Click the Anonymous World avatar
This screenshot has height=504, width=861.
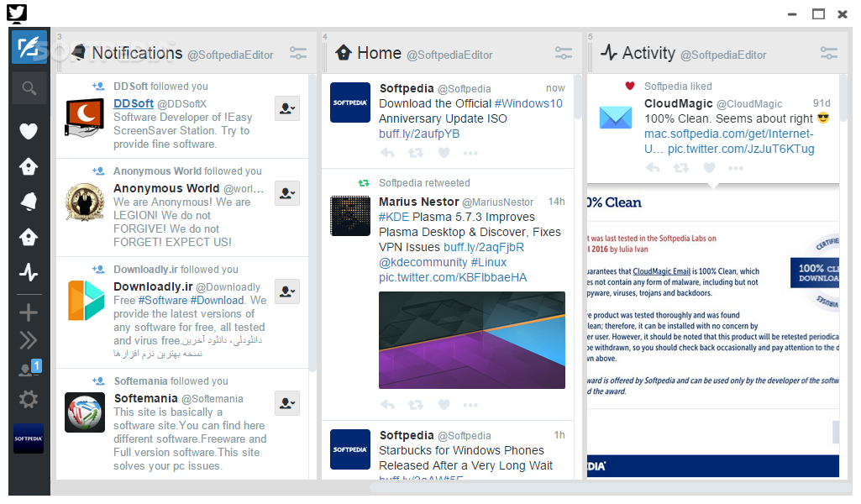(85, 202)
